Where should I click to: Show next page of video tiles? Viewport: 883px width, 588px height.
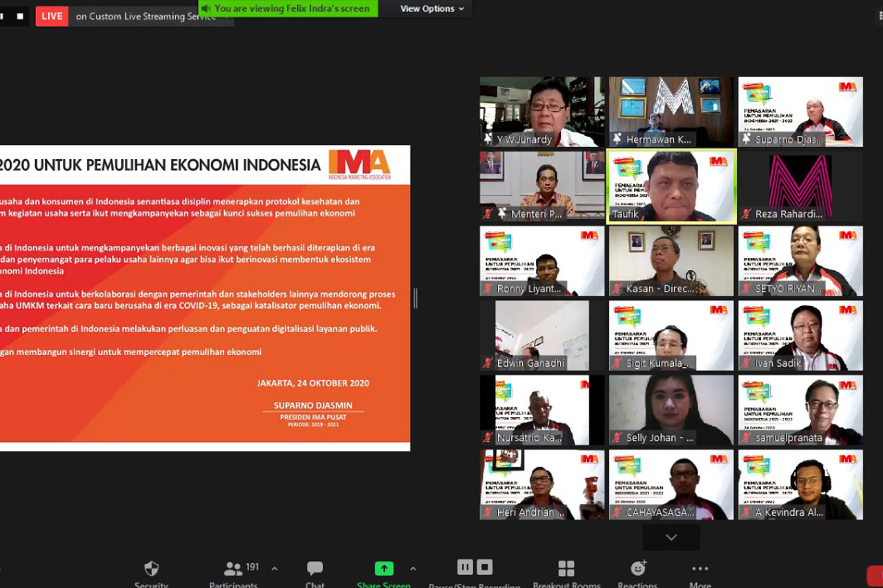tap(671, 537)
